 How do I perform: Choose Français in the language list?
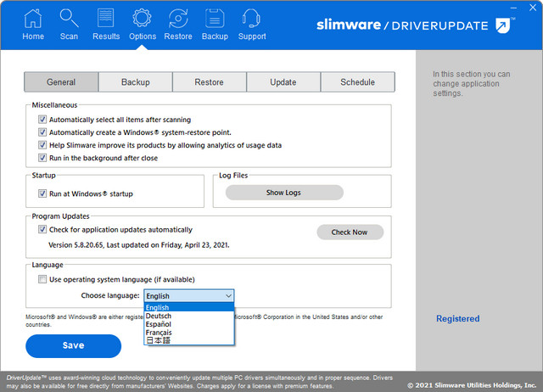pyautogui.click(x=159, y=332)
